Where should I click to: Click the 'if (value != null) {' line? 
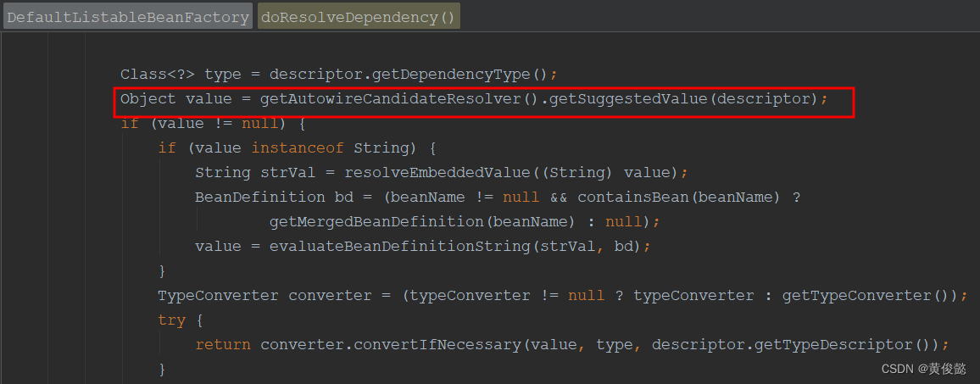213,124
